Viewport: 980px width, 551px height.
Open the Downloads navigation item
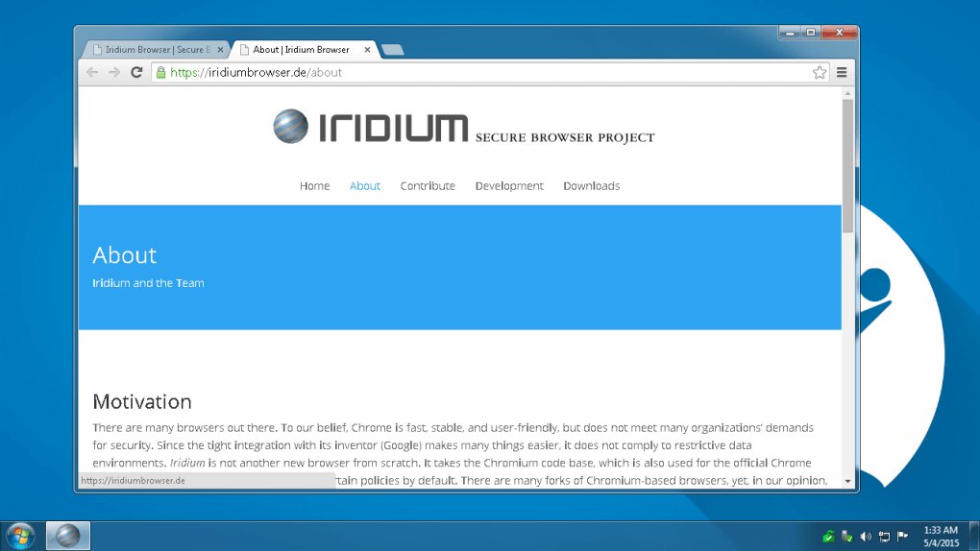click(x=591, y=186)
